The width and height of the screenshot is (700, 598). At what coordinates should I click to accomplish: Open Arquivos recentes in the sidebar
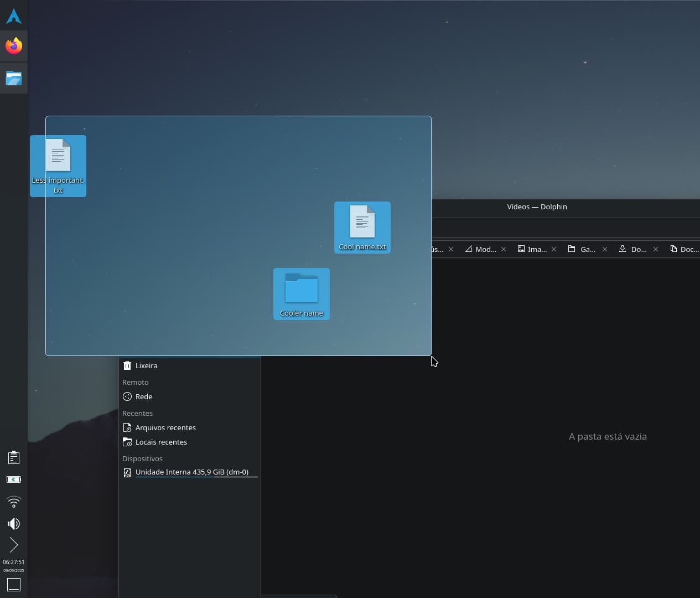[x=165, y=427]
